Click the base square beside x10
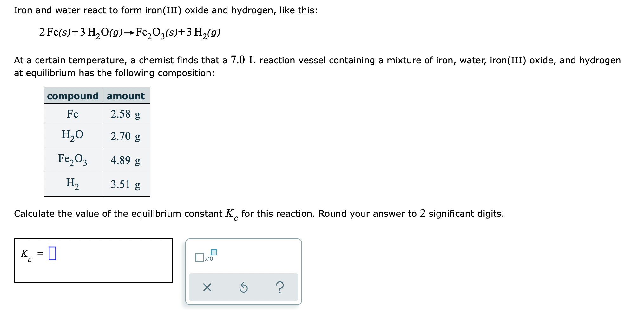The height and width of the screenshot is (310, 644). point(200,258)
